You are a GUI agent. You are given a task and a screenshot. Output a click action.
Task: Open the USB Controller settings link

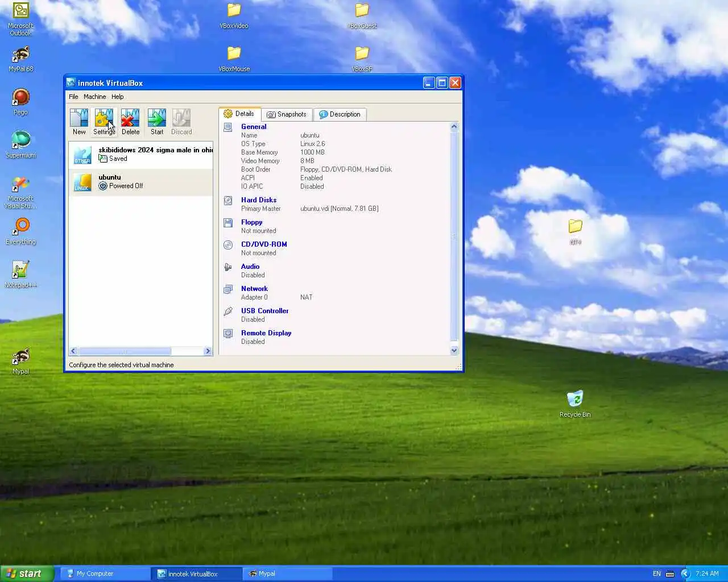click(264, 311)
